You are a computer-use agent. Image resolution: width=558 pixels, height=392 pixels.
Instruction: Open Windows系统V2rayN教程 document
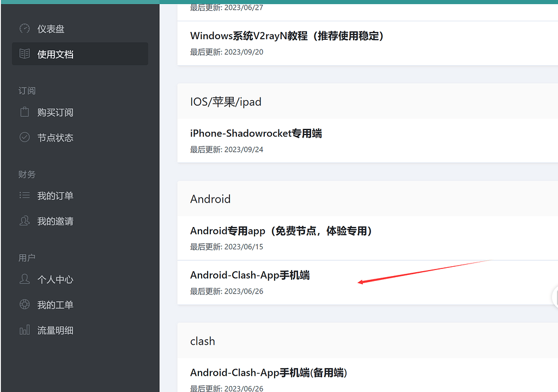[x=287, y=36]
